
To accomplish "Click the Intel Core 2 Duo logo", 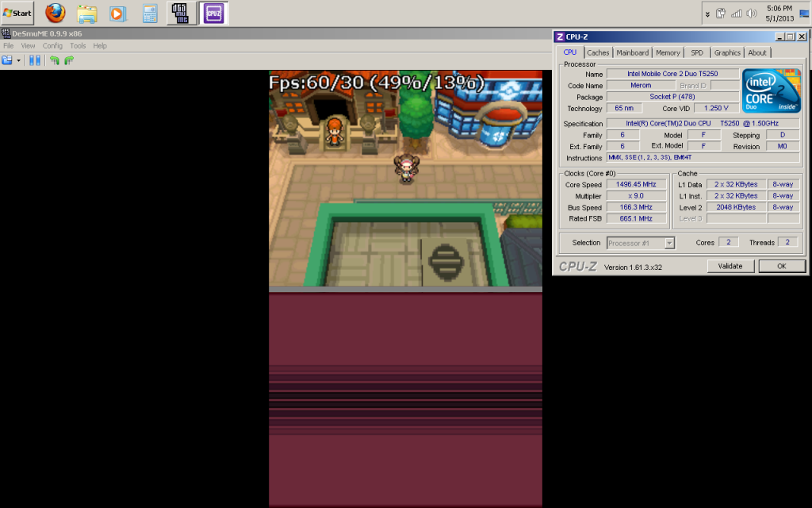I will (772, 90).
